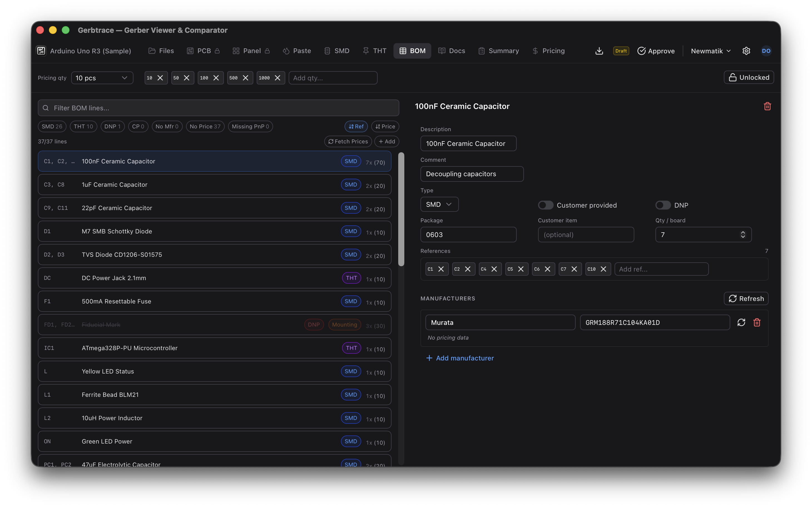
Task: Remove the 100 quantity chip
Action: click(x=216, y=78)
